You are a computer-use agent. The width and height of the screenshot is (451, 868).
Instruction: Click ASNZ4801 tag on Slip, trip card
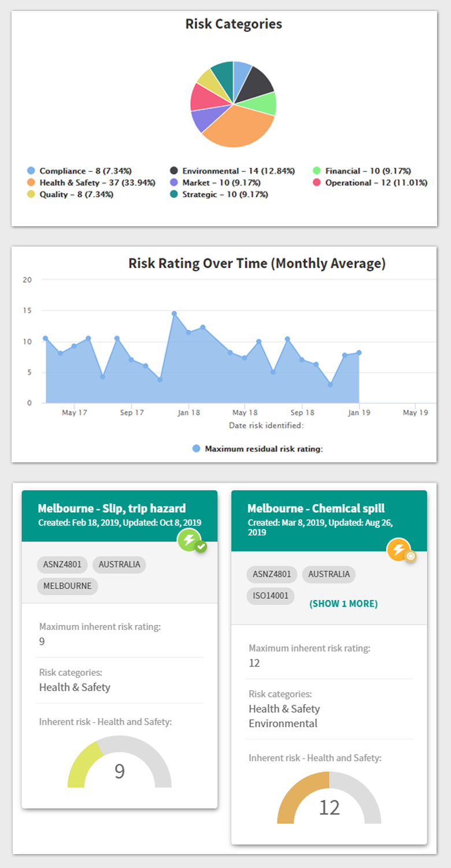(62, 564)
